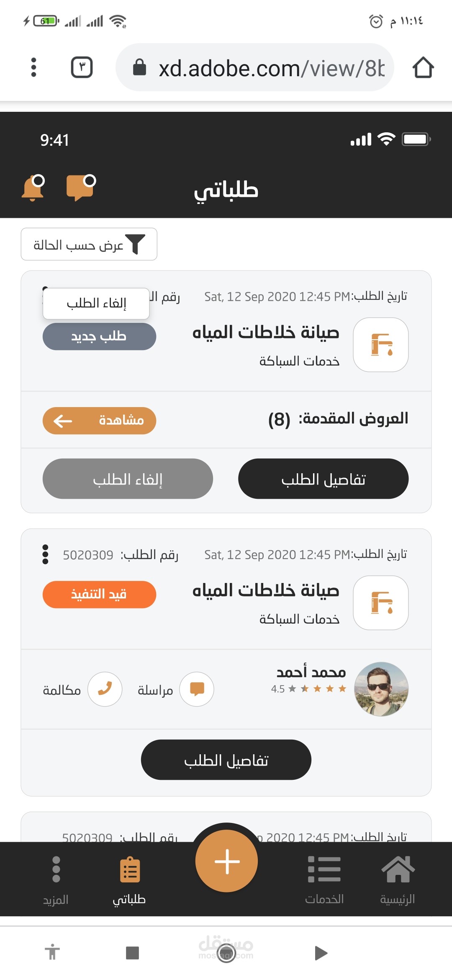Tap the faucet service icon in first order

click(x=380, y=344)
